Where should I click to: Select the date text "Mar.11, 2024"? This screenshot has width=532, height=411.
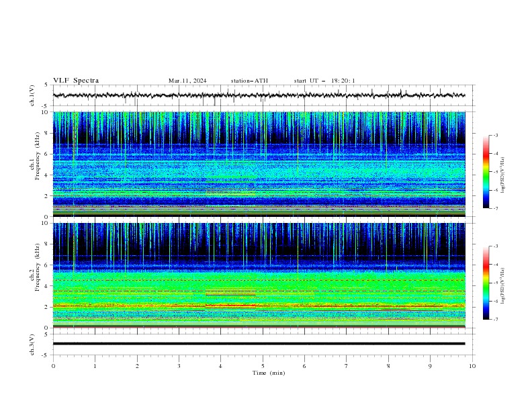coord(187,81)
